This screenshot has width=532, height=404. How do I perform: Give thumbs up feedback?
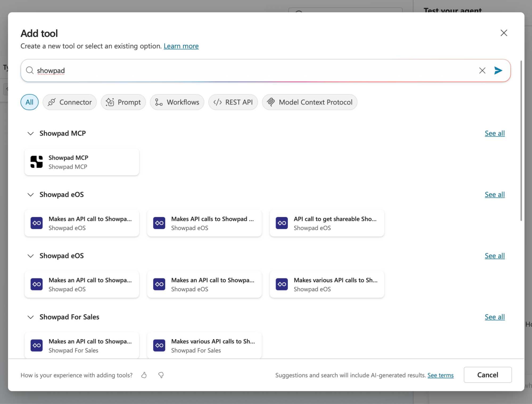(144, 375)
